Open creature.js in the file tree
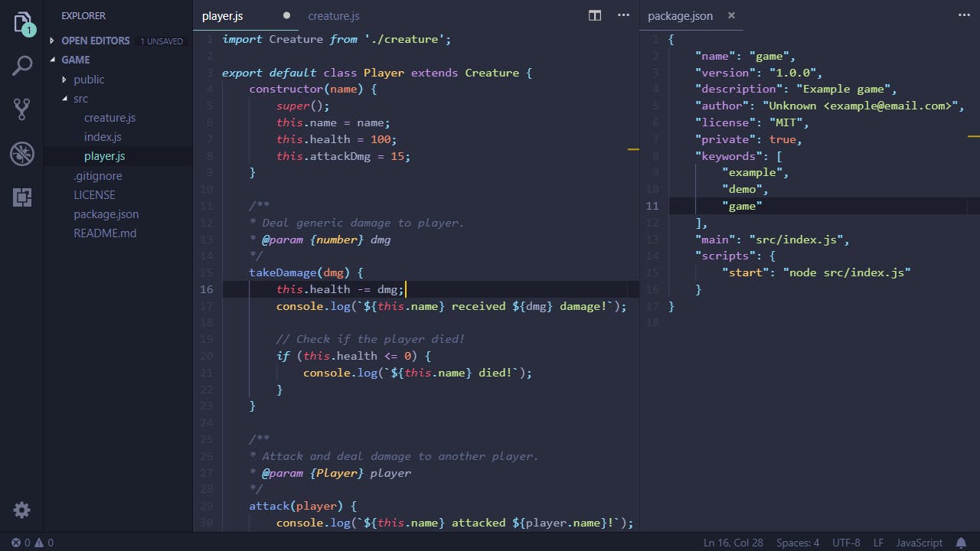 point(109,118)
